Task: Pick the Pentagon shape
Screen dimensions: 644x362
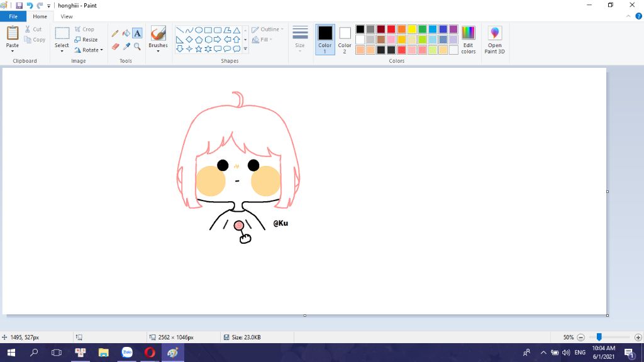Action: (198, 40)
